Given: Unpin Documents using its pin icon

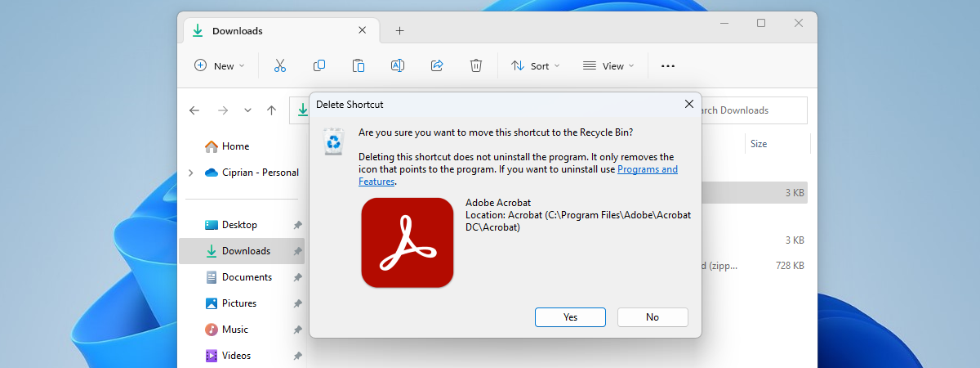Looking at the screenshot, I should (x=298, y=277).
